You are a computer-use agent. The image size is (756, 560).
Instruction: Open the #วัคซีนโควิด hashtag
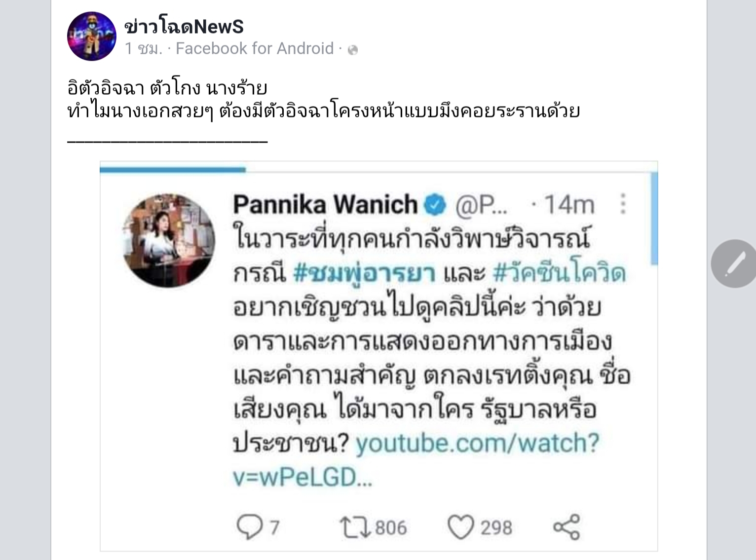coord(559,273)
